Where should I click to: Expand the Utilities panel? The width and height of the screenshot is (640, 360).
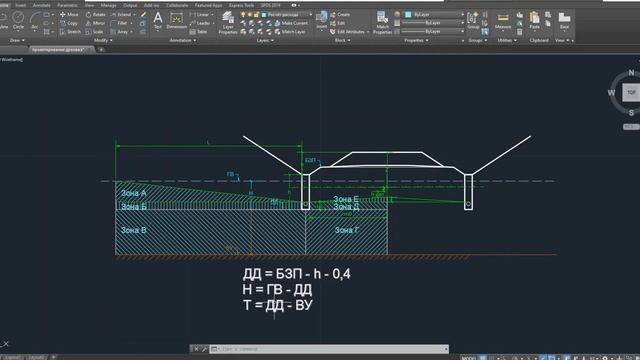(507, 40)
